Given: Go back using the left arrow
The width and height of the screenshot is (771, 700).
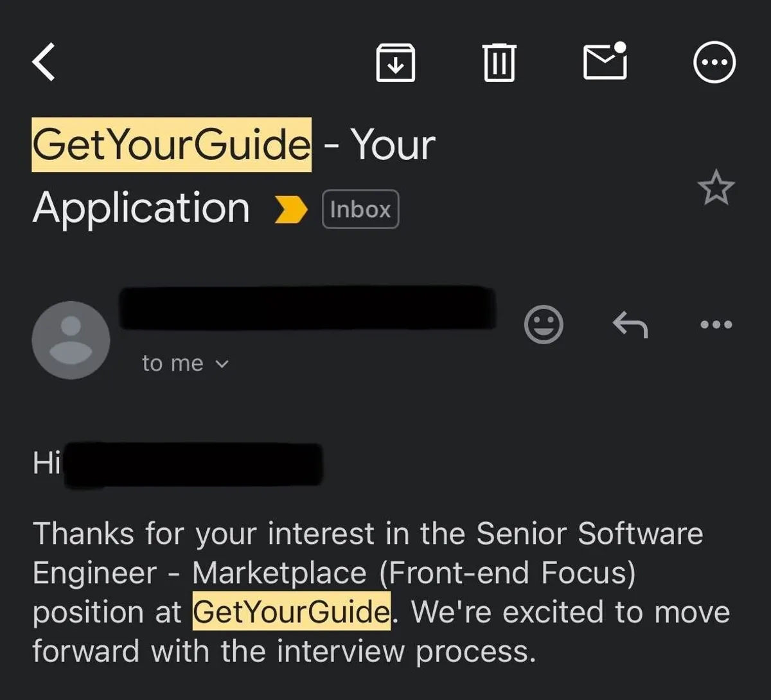Looking at the screenshot, I should 44,62.
